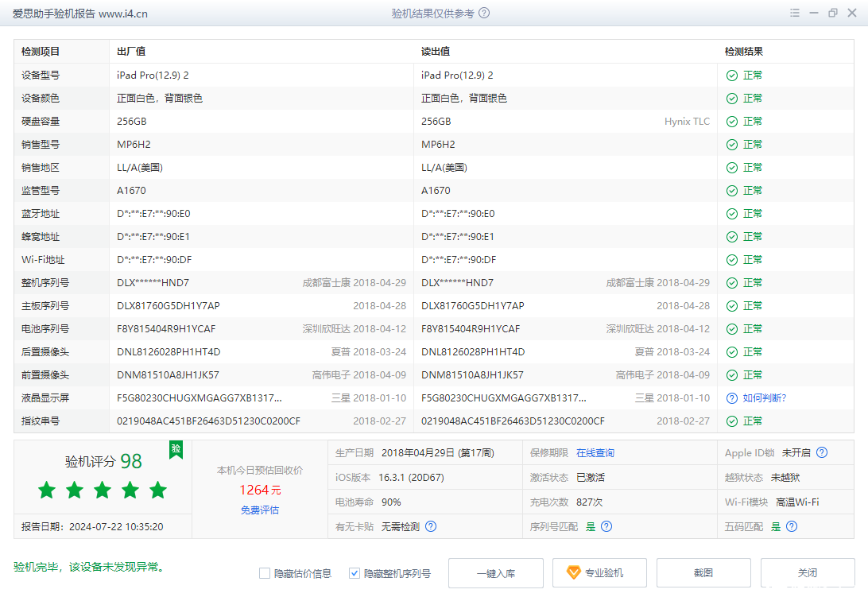This screenshot has width=868, height=601.
Task: Click the 检测结果 column header
Action: click(x=743, y=52)
